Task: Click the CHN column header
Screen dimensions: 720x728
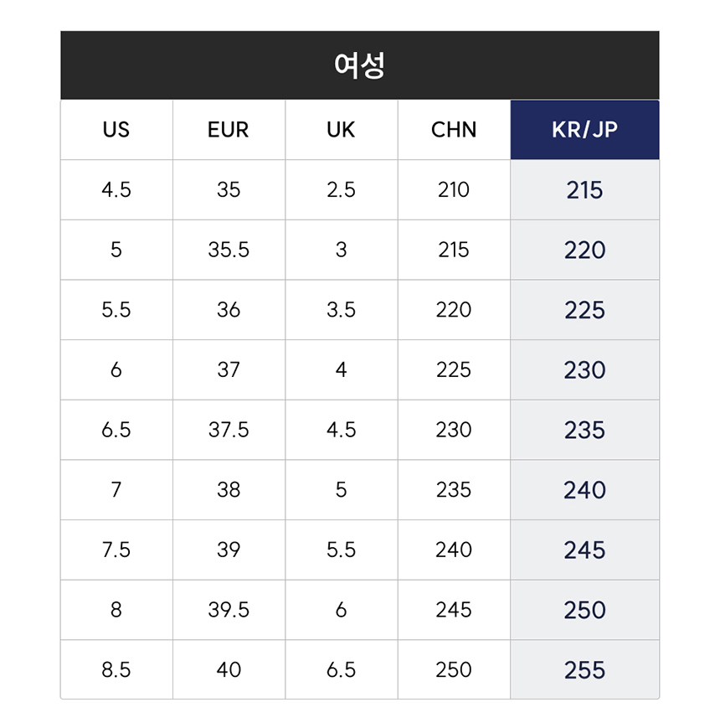Action: tap(454, 130)
